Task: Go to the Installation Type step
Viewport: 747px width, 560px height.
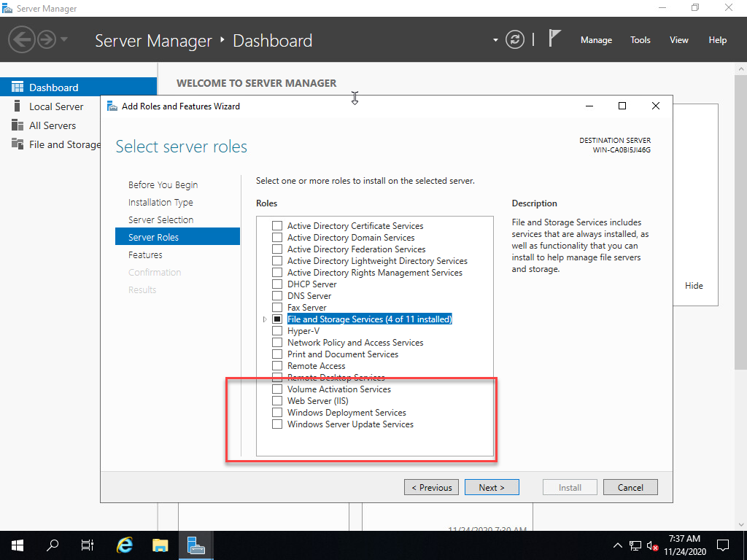Action: [160, 203]
